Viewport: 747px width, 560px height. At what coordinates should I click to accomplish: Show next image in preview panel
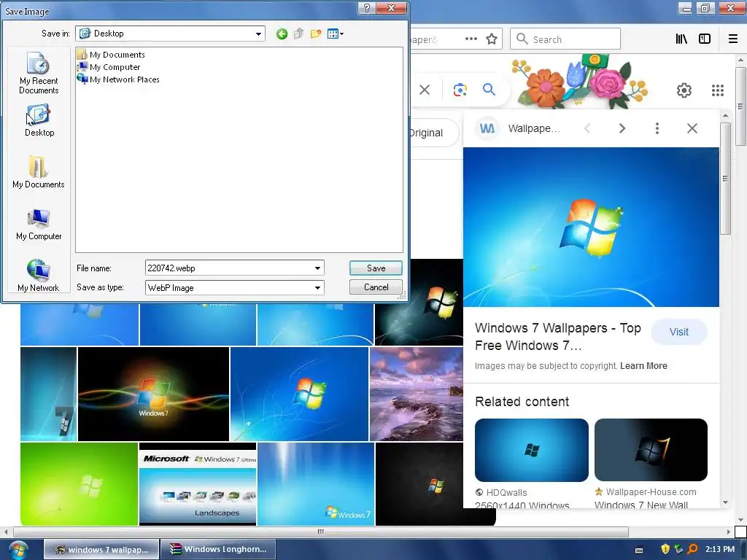pyautogui.click(x=622, y=128)
